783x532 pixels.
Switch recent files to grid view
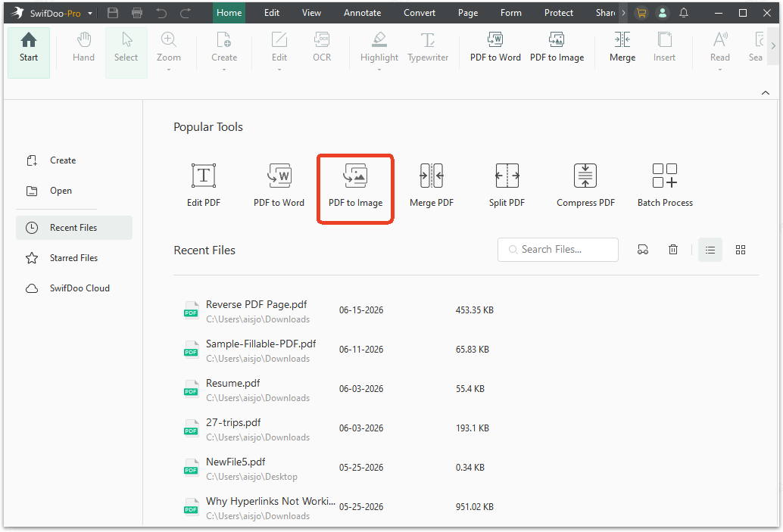(741, 250)
